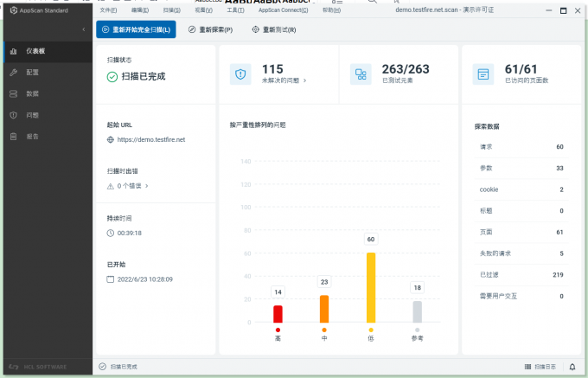The height and width of the screenshot is (378, 588).
Task: Click the notification bell icon in status bar
Action: coord(572,367)
